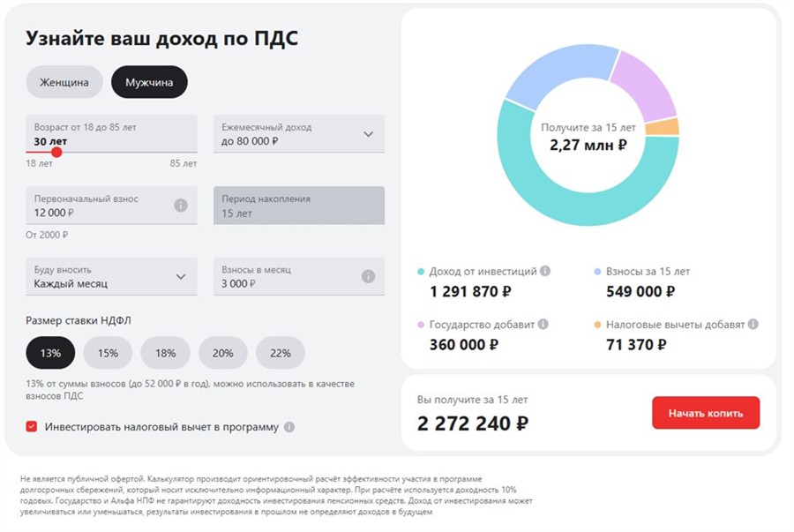Click info icon beside Государство добавит
This screenshot has height=532, width=794.
tap(543, 324)
